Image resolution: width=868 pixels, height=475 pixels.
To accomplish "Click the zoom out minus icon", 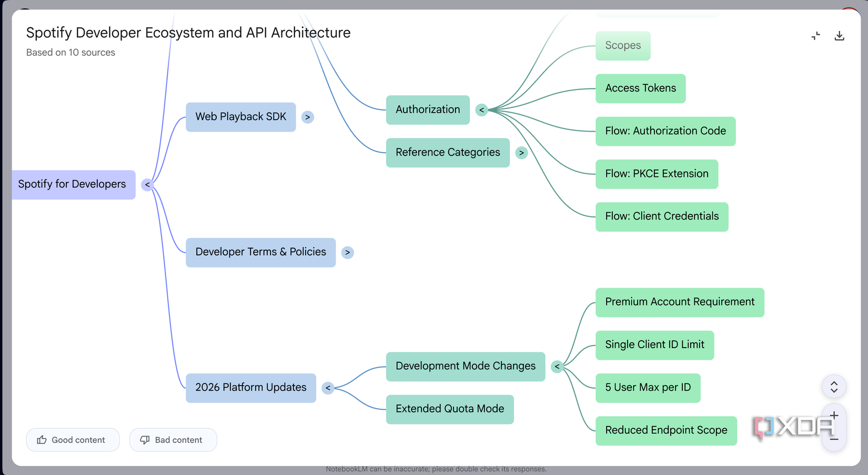I will pyautogui.click(x=834, y=439).
